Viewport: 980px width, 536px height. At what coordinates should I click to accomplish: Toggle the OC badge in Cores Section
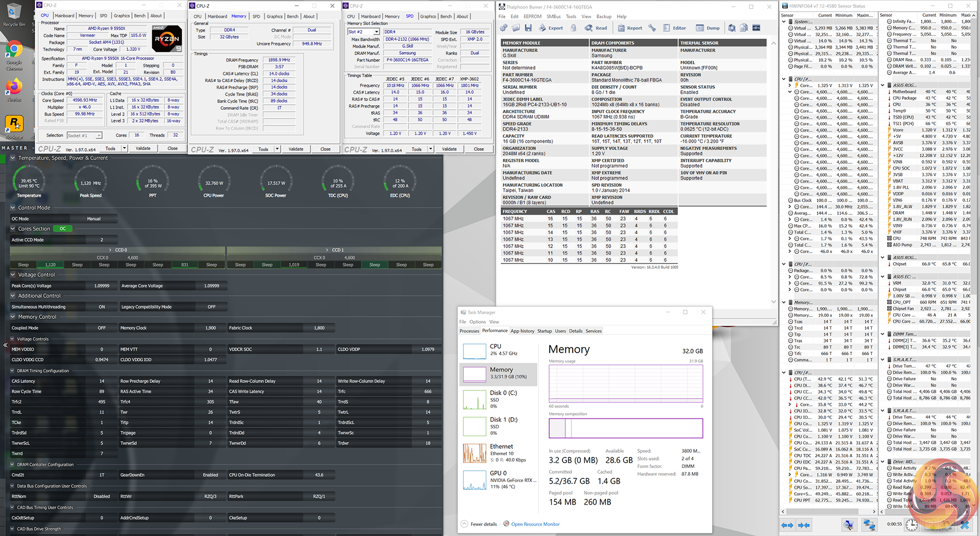pyautogui.click(x=63, y=229)
